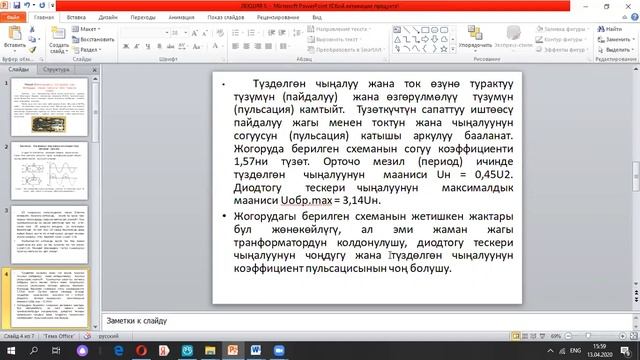Align text to the right

click(258, 47)
